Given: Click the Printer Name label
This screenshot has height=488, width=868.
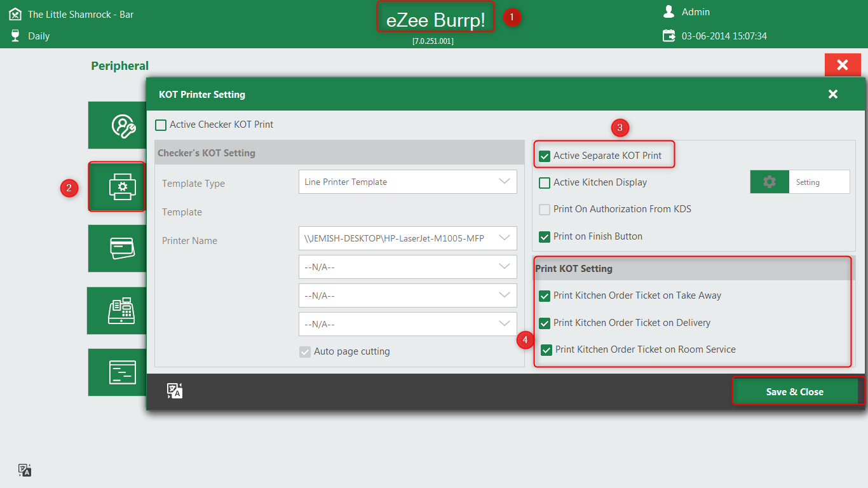Looking at the screenshot, I should tap(189, 241).
